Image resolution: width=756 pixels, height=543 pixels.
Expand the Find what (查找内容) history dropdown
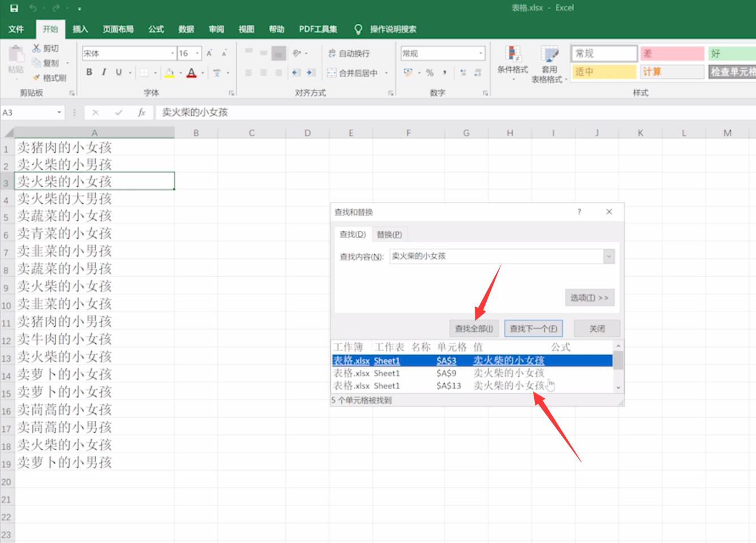click(609, 256)
